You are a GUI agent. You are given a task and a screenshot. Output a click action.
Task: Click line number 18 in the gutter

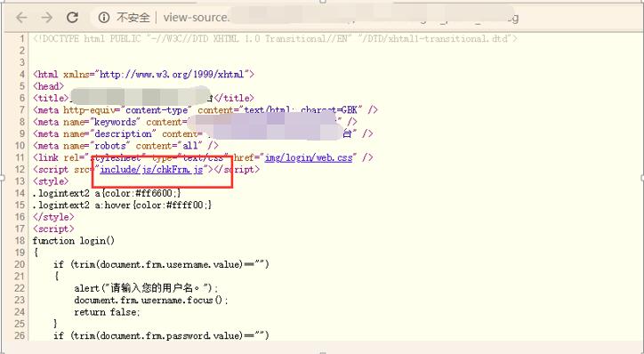(20, 241)
